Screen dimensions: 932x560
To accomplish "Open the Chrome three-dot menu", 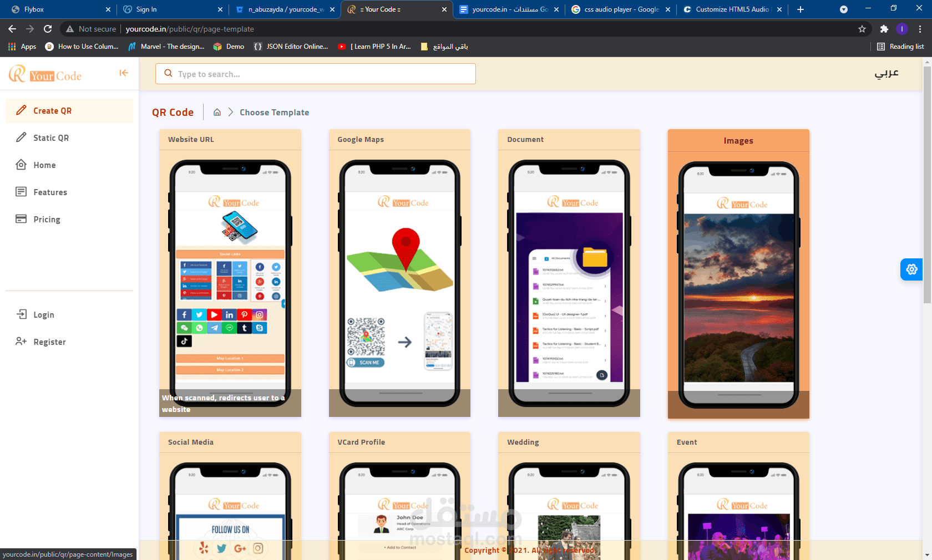I will tap(920, 29).
